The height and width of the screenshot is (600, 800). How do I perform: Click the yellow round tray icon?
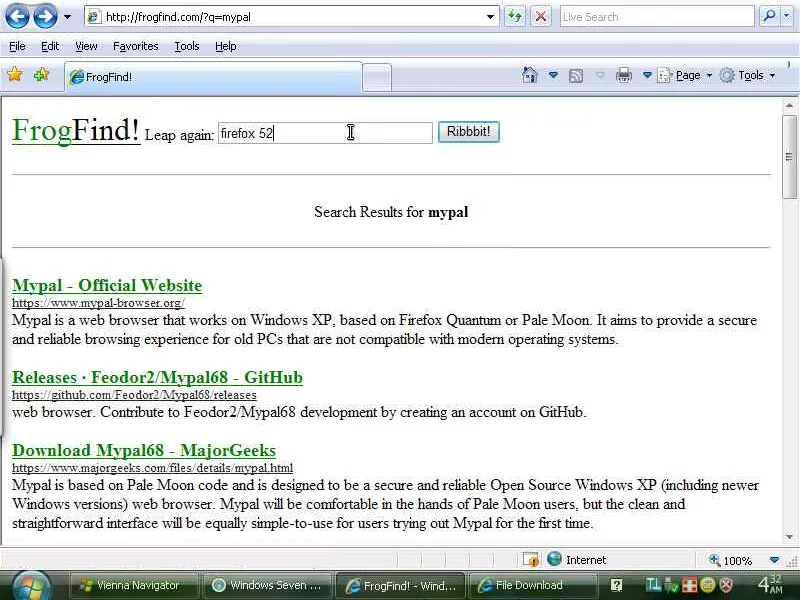[708, 585]
